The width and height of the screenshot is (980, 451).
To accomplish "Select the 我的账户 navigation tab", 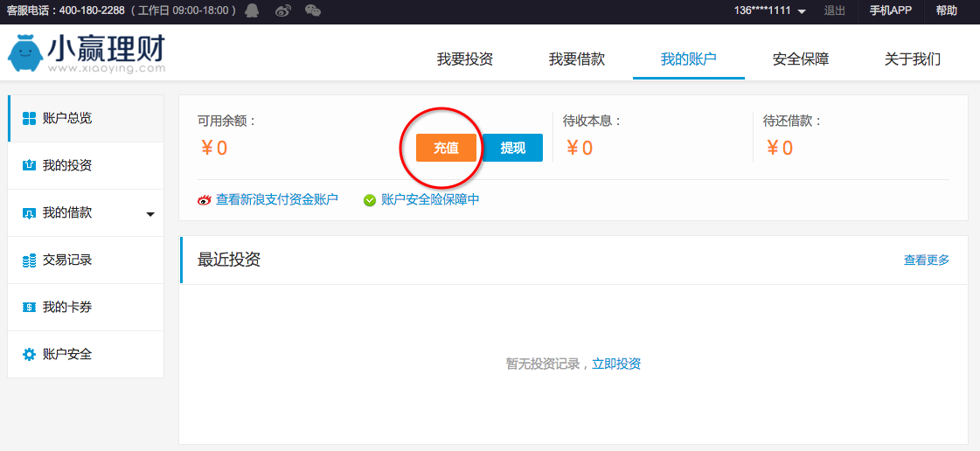I will pos(689,59).
